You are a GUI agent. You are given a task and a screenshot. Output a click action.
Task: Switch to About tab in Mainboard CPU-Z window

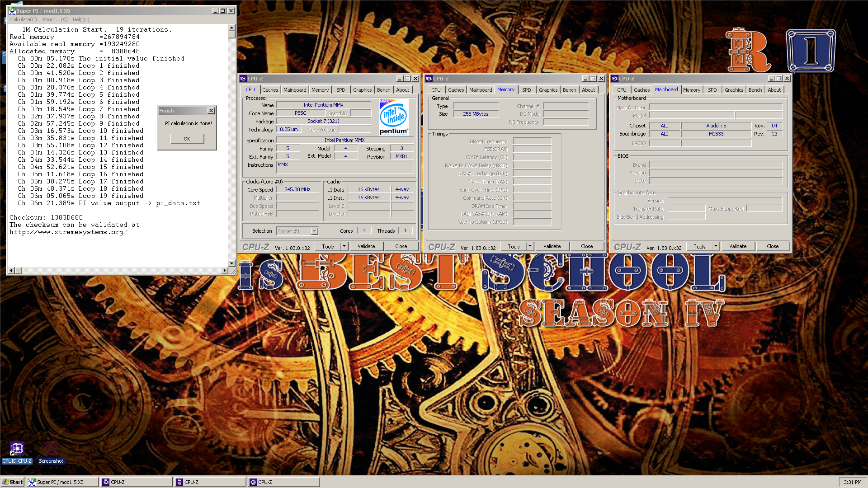774,90
